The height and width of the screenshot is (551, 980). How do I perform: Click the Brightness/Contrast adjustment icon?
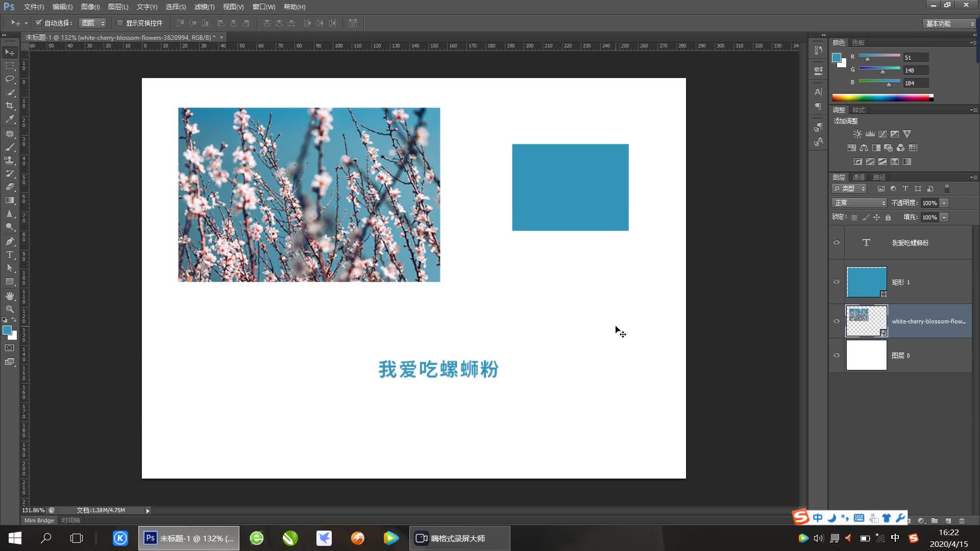(857, 134)
